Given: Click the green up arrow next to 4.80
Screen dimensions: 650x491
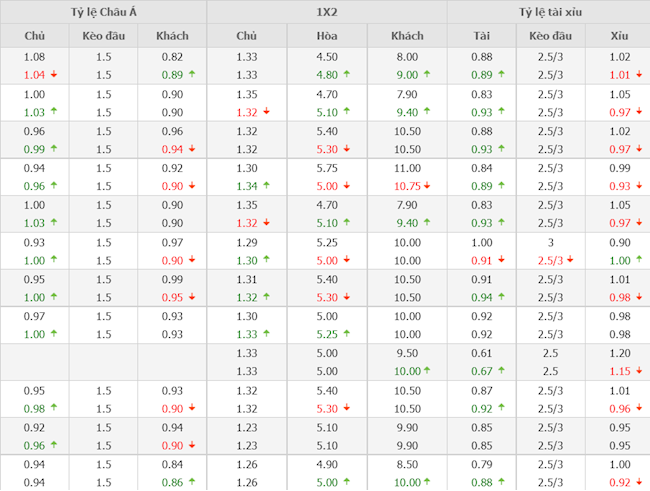Looking at the screenshot, I should [x=346, y=75].
